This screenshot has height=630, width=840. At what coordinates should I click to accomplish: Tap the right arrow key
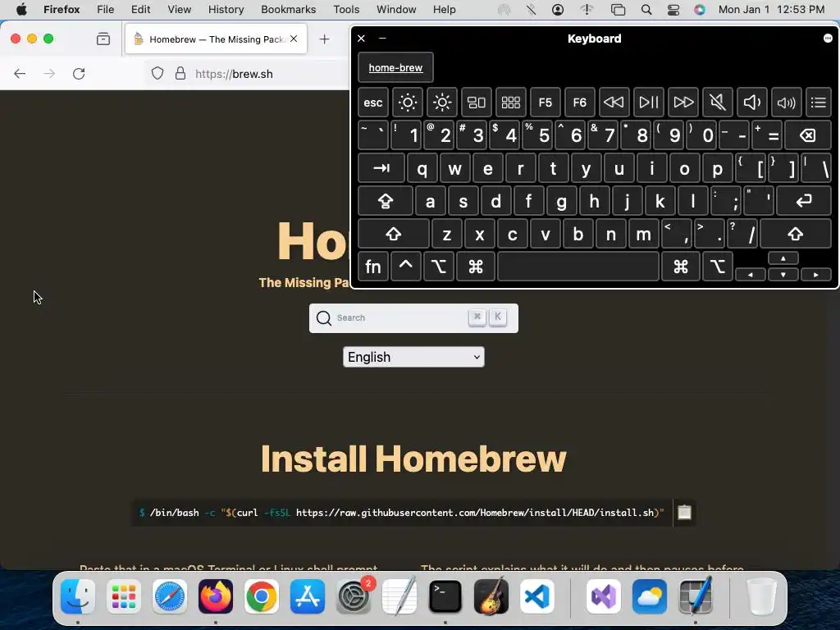816,274
